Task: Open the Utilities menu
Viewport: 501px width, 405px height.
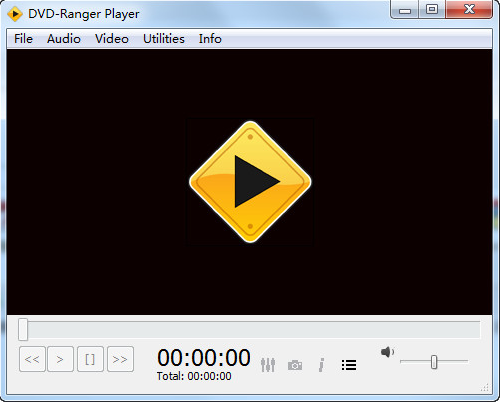Action: 164,39
